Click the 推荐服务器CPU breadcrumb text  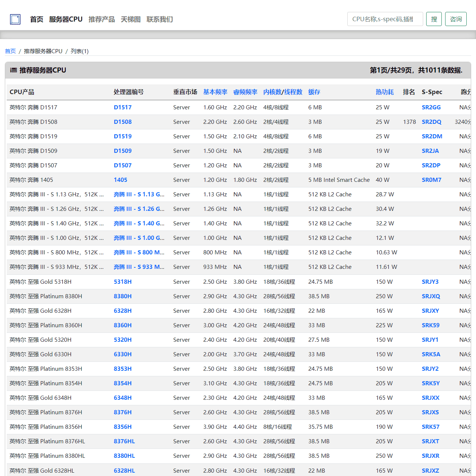(43, 51)
